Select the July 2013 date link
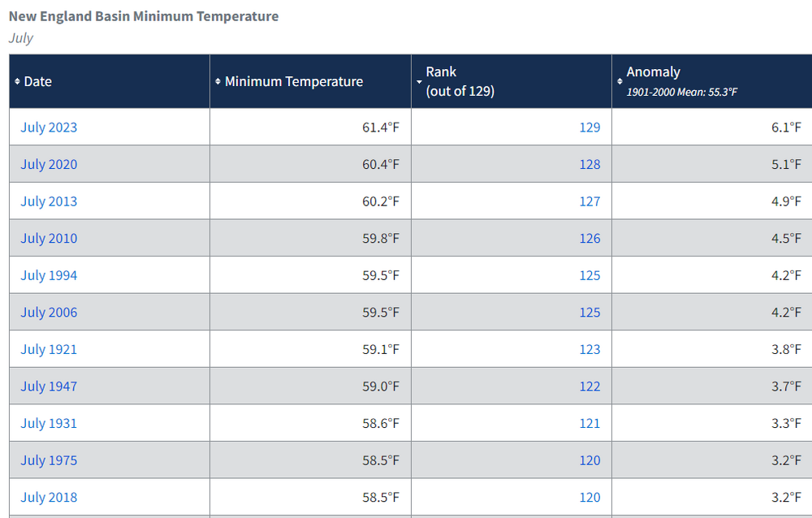Image resolution: width=812 pixels, height=518 pixels. 49,201
